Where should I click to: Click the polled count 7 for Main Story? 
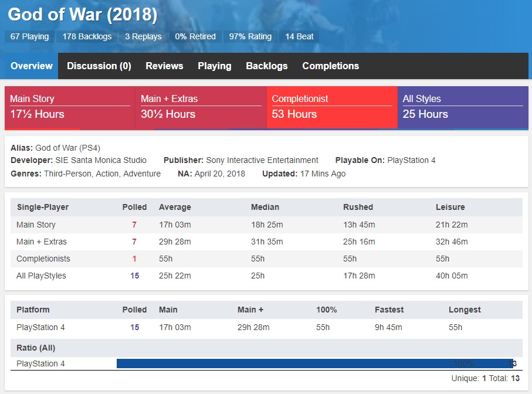(134, 225)
